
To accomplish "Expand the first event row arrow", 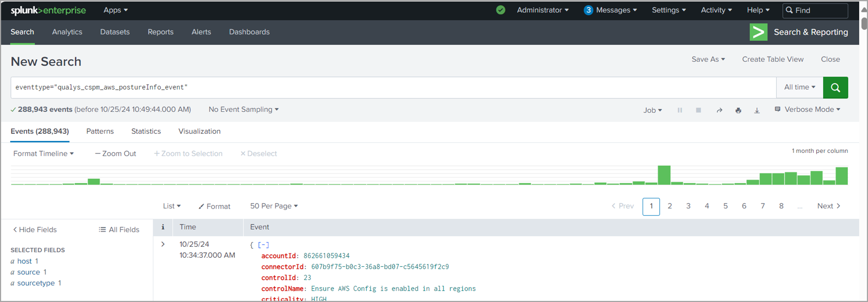I will tap(163, 244).
